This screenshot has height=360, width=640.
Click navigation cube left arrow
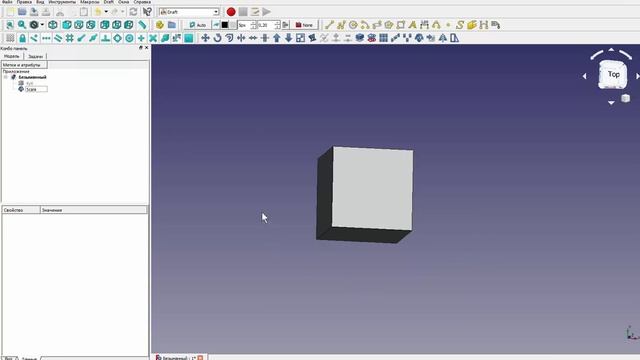click(584, 76)
